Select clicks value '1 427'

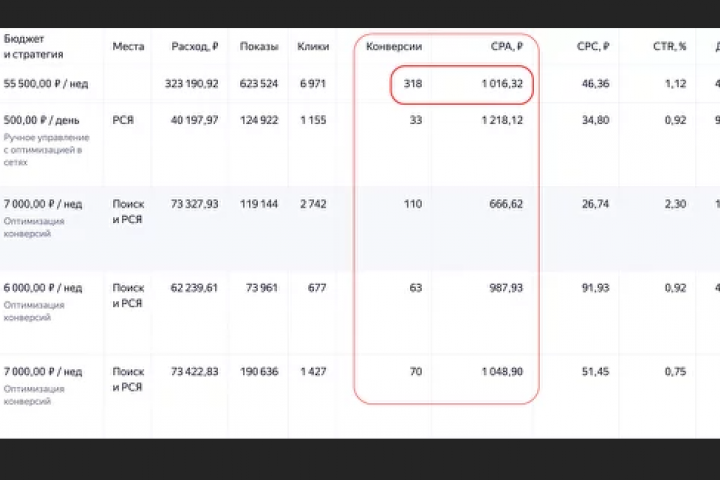point(313,372)
